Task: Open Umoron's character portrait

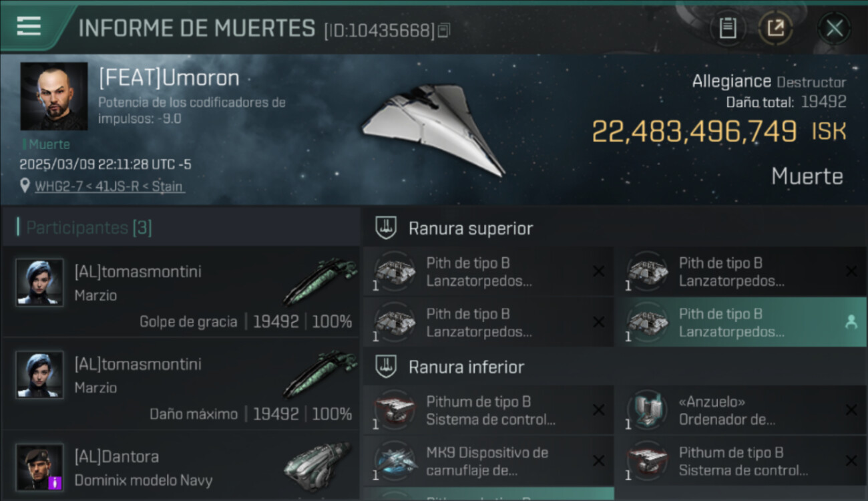Action: pyautogui.click(x=54, y=96)
